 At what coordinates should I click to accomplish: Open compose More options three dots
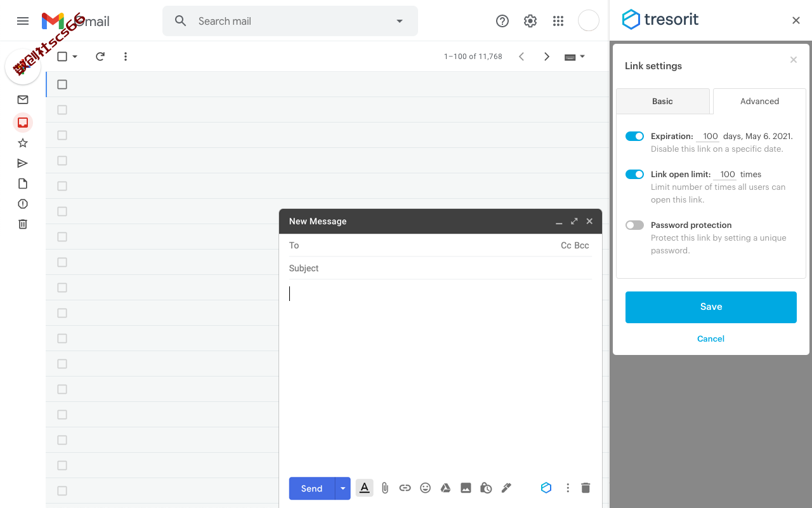tap(568, 488)
